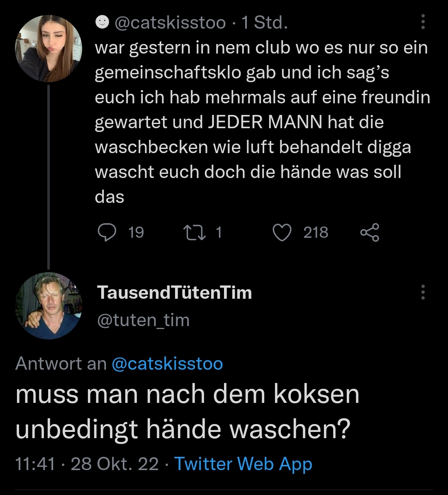Click the reply speech bubble icon
This screenshot has height=495, width=448.
[x=107, y=232]
